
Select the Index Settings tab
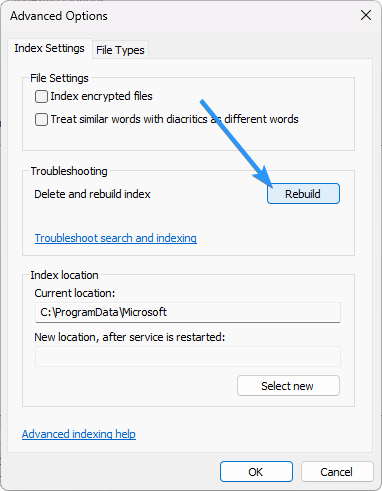49,48
